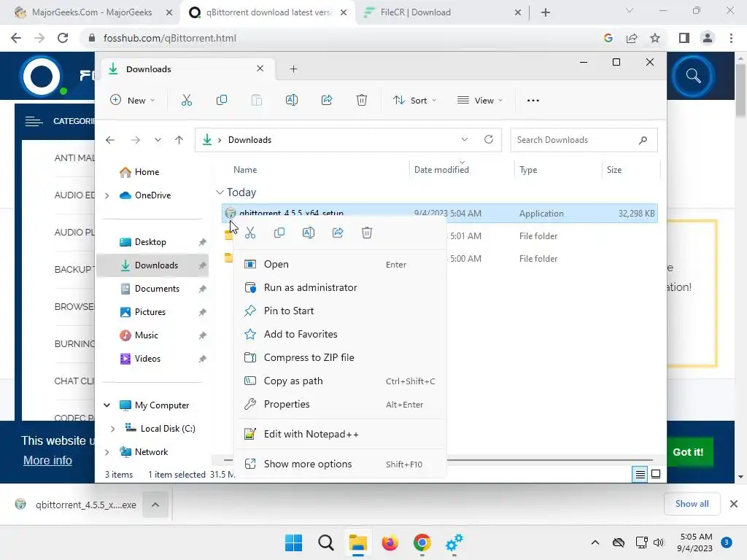747x560 pixels.
Task: Open address bar history dropdown
Action: coord(465,139)
